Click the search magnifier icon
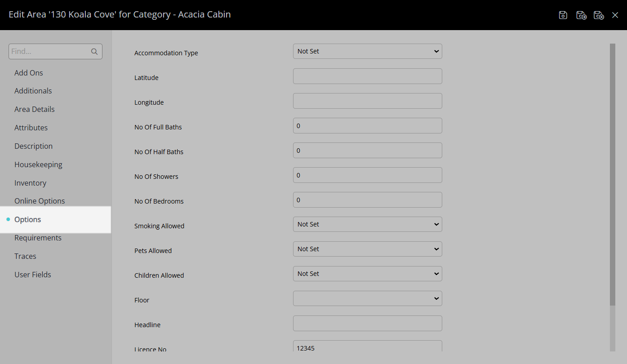Screen dimensions: 627x364 tap(94, 52)
